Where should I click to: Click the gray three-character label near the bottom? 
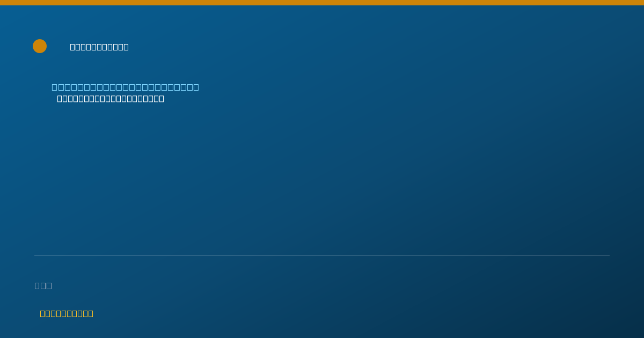point(43,285)
